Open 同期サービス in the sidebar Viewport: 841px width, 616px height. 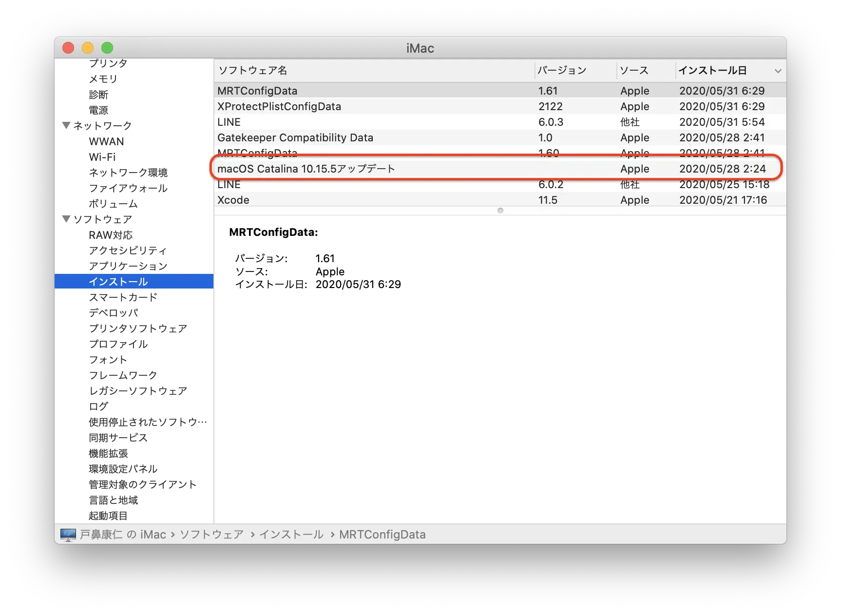118,438
